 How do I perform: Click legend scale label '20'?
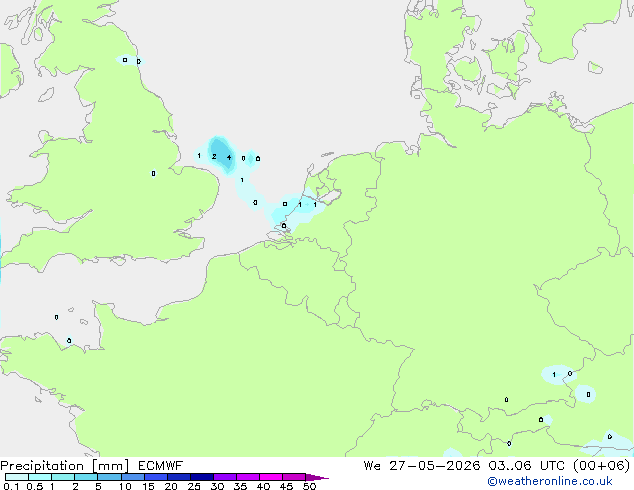click(x=171, y=486)
